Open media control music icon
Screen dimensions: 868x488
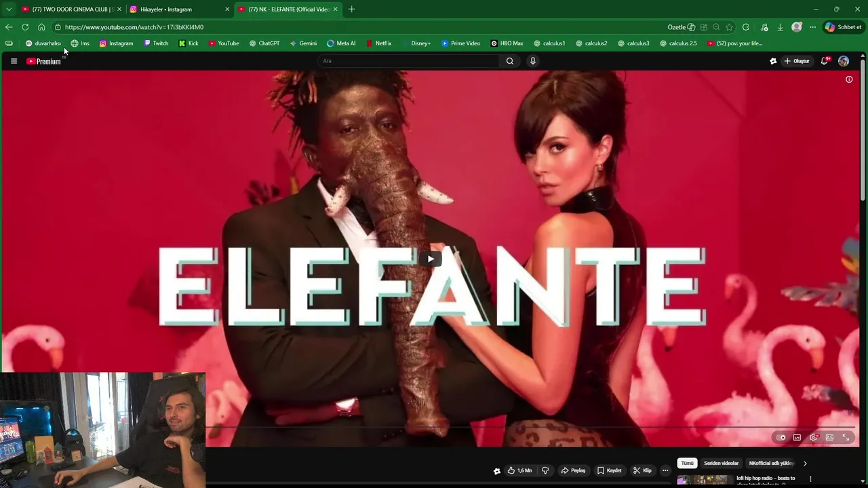pyautogui.click(x=764, y=27)
